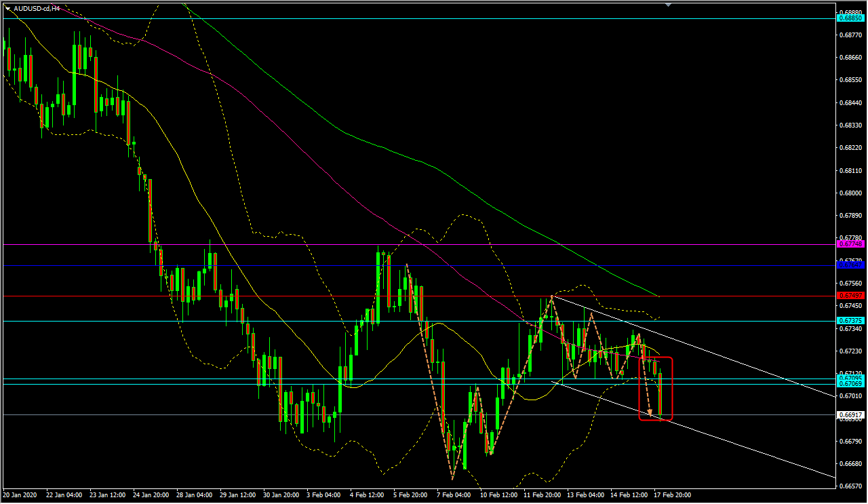
Task: Click the 28 Jan 04:00 time label
Action: 195,495
